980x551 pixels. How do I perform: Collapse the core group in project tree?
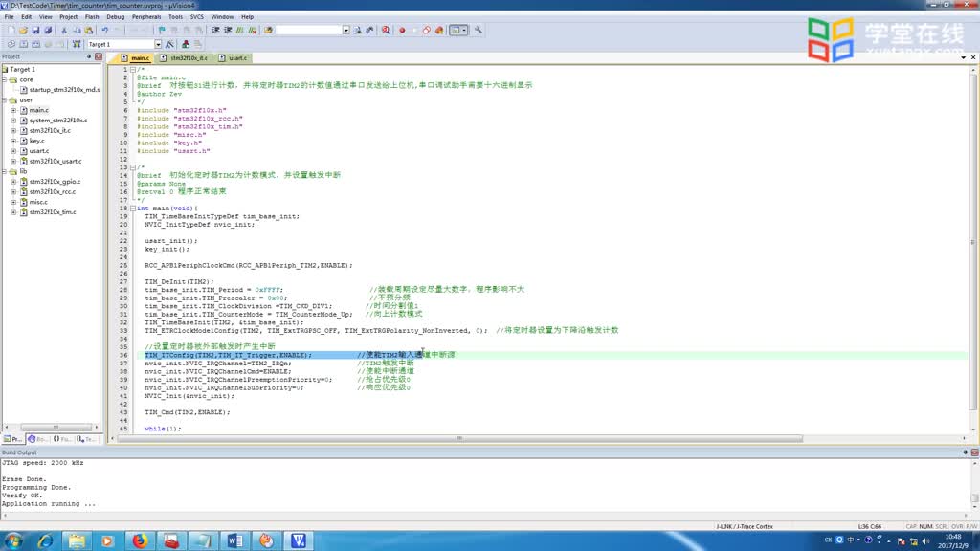coord(5,80)
